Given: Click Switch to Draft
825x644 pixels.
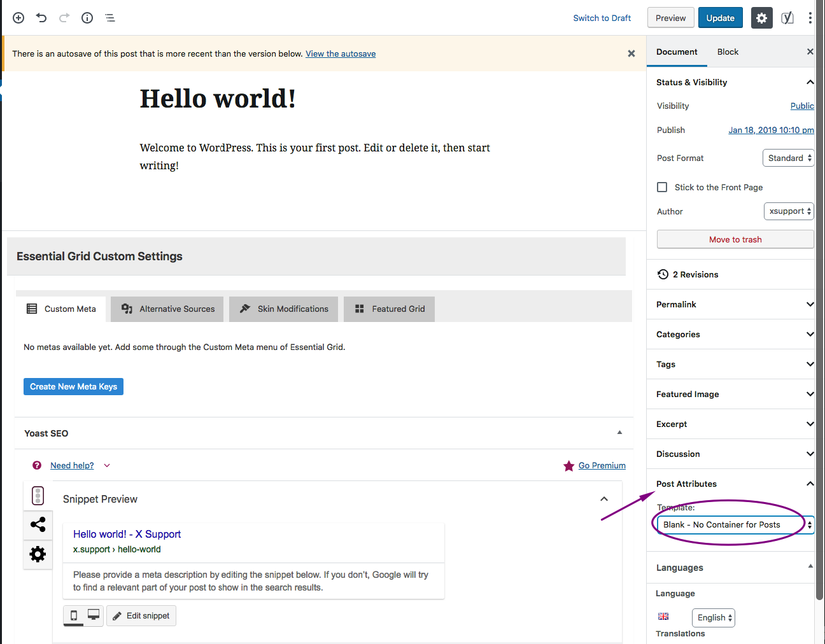Looking at the screenshot, I should pyautogui.click(x=602, y=18).
